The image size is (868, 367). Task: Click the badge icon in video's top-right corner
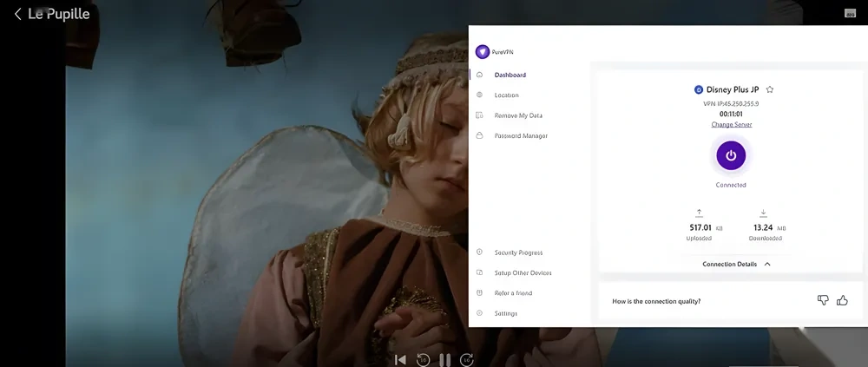click(850, 13)
